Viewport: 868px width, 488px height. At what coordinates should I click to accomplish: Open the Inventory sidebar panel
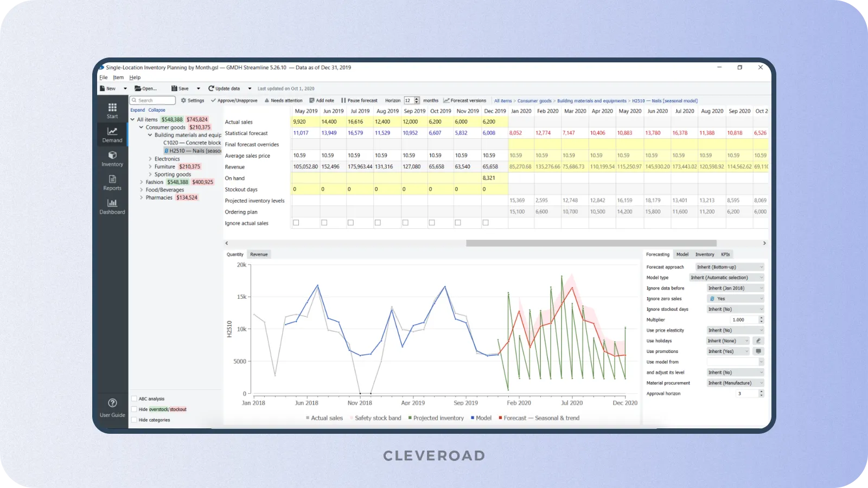(x=112, y=159)
